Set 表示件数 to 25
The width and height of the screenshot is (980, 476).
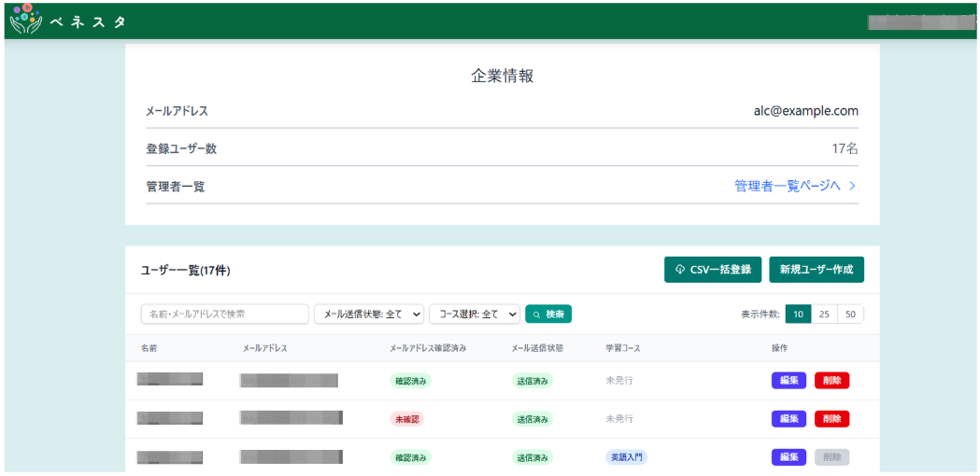(824, 315)
